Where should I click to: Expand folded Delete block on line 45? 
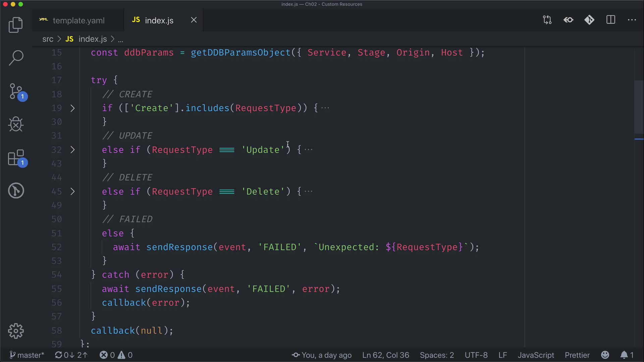click(72, 192)
